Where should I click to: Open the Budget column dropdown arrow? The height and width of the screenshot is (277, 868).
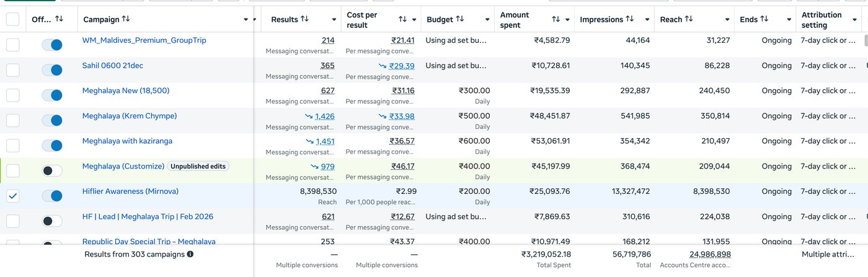tap(488, 20)
